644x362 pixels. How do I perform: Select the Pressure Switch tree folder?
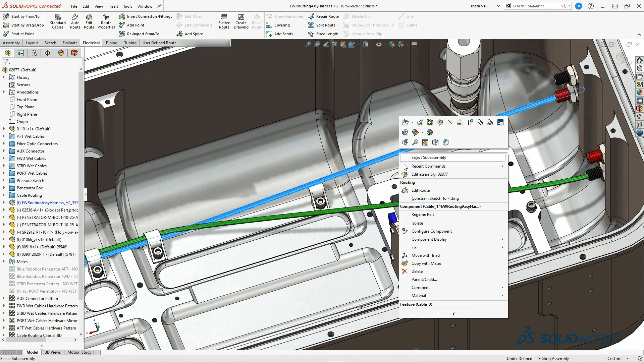coord(30,181)
